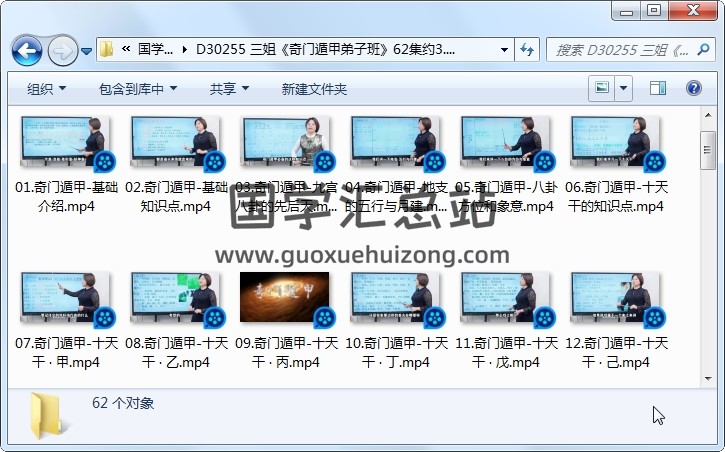
Task: Select the 04 地支的五行与月建 video thumbnail
Action: (396, 142)
